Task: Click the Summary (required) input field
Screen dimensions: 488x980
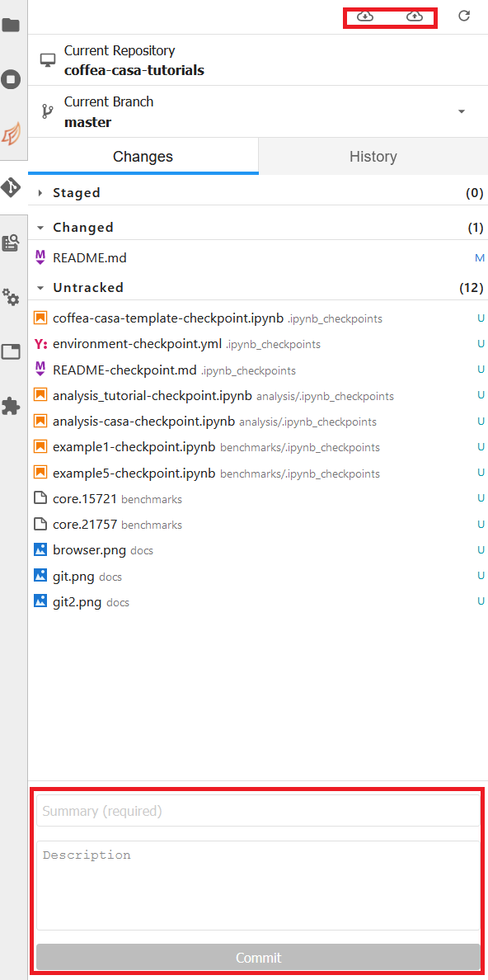Action: click(258, 811)
